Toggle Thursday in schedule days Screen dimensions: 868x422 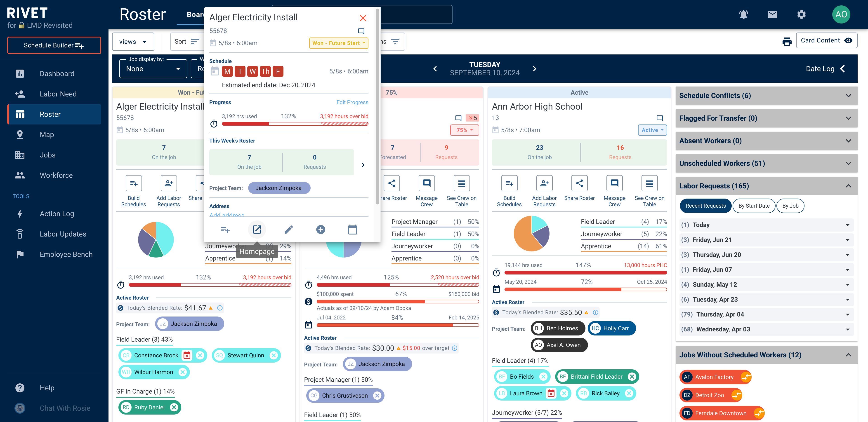point(265,71)
